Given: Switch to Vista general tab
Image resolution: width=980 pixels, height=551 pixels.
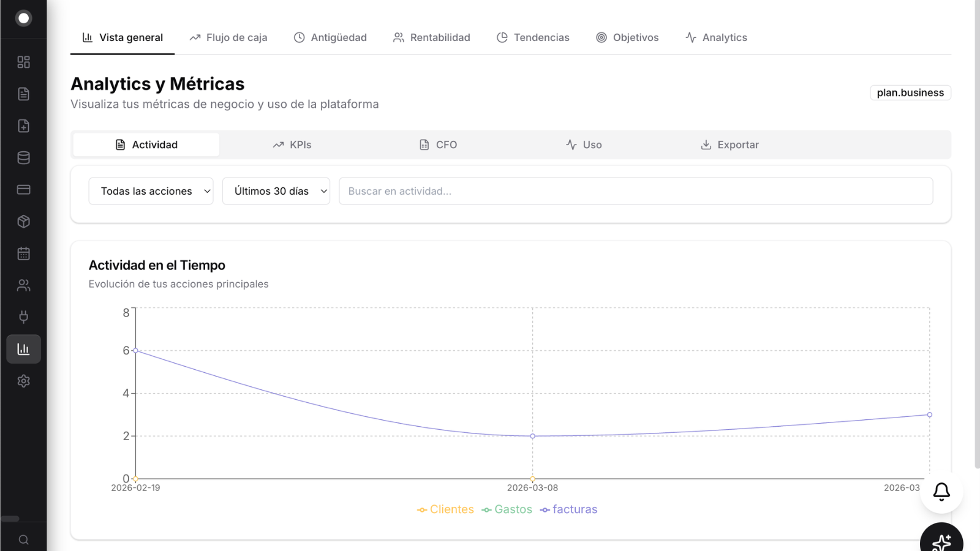Looking at the screenshot, I should [x=123, y=37].
